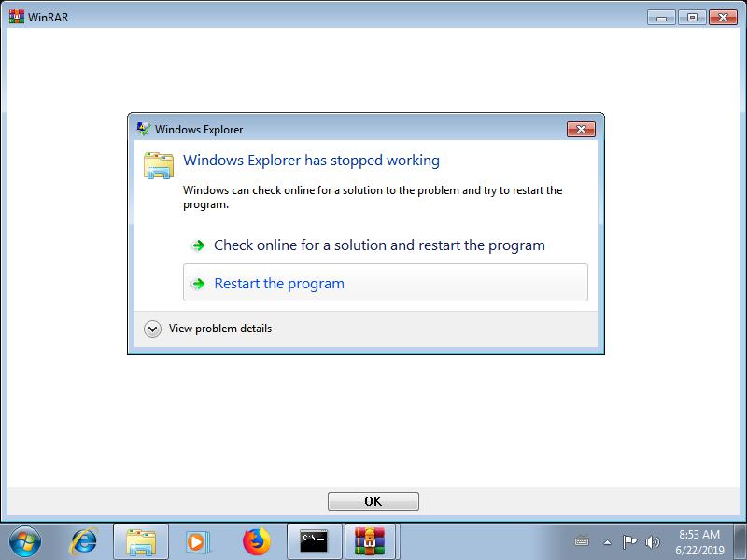Open Windows Media Player from taskbar
The height and width of the screenshot is (560, 747).
pyautogui.click(x=197, y=542)
